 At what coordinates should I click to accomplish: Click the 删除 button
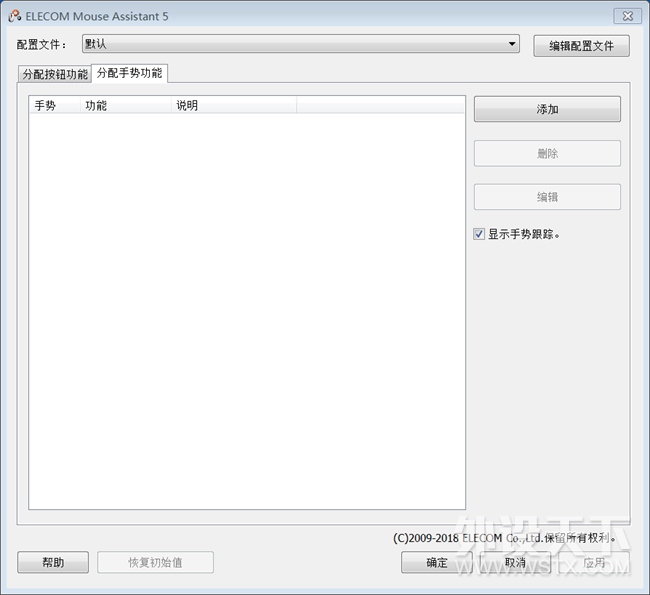547,153
